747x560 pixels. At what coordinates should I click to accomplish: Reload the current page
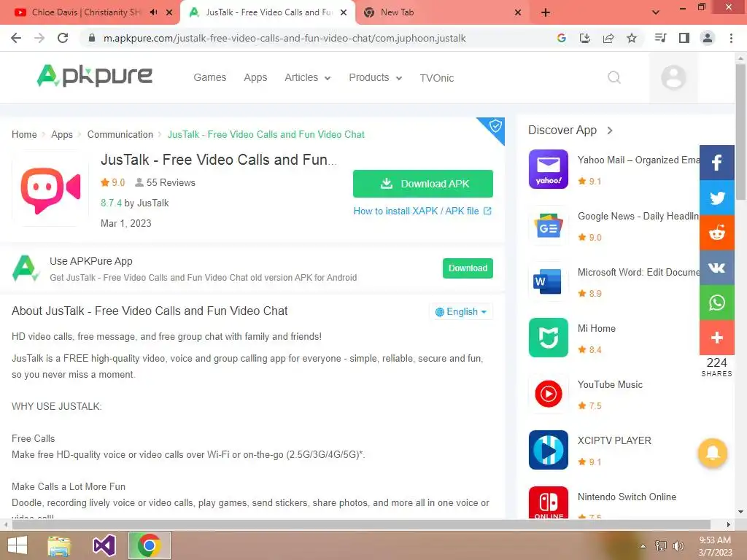(x=63, y=38)
